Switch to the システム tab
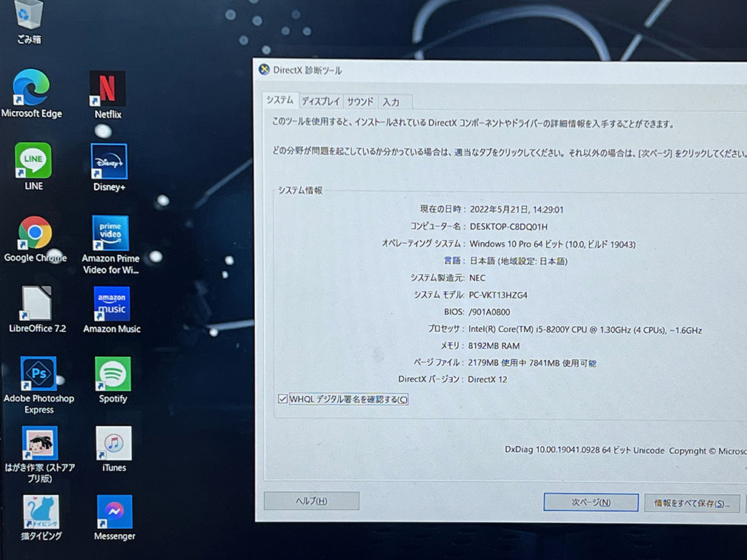The width and height of the screenshot is (747, 560). [280, 100]
